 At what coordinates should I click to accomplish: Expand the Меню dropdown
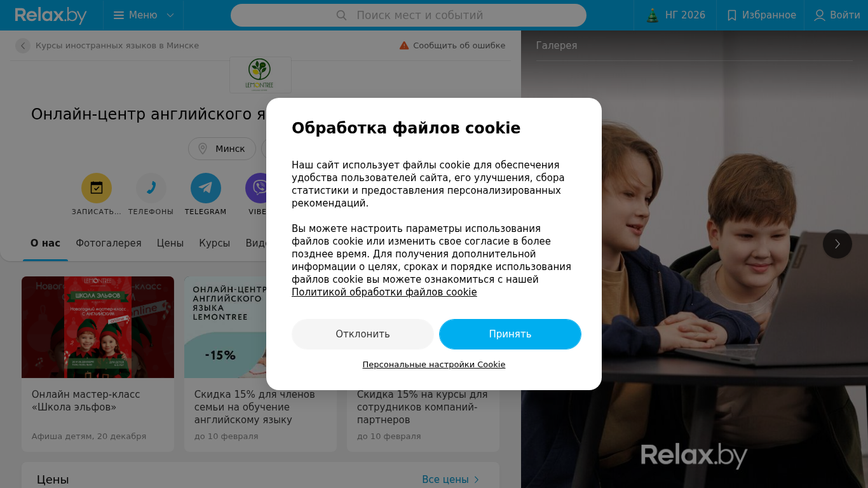144,15
